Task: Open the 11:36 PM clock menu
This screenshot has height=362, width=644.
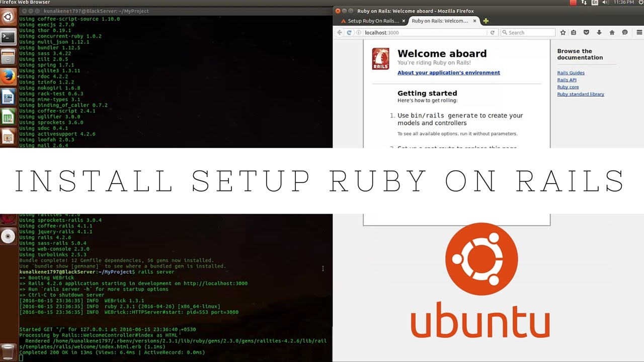Action: click(624, 3)
